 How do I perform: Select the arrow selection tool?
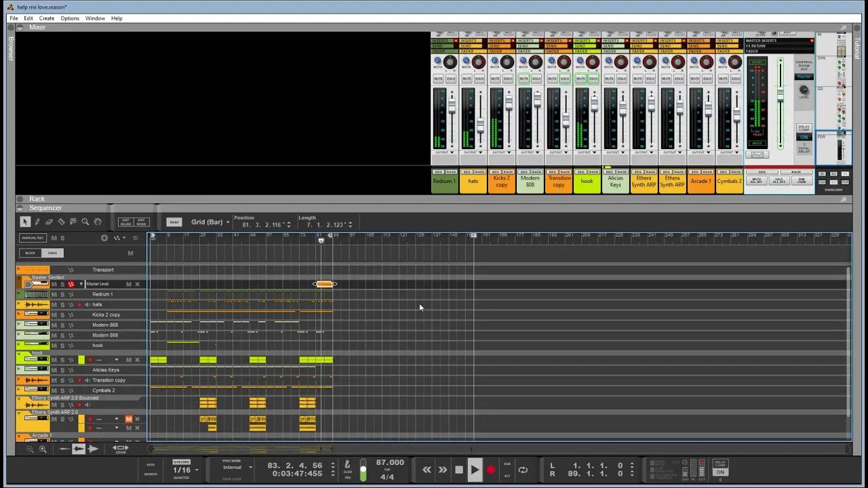point(25,222)
